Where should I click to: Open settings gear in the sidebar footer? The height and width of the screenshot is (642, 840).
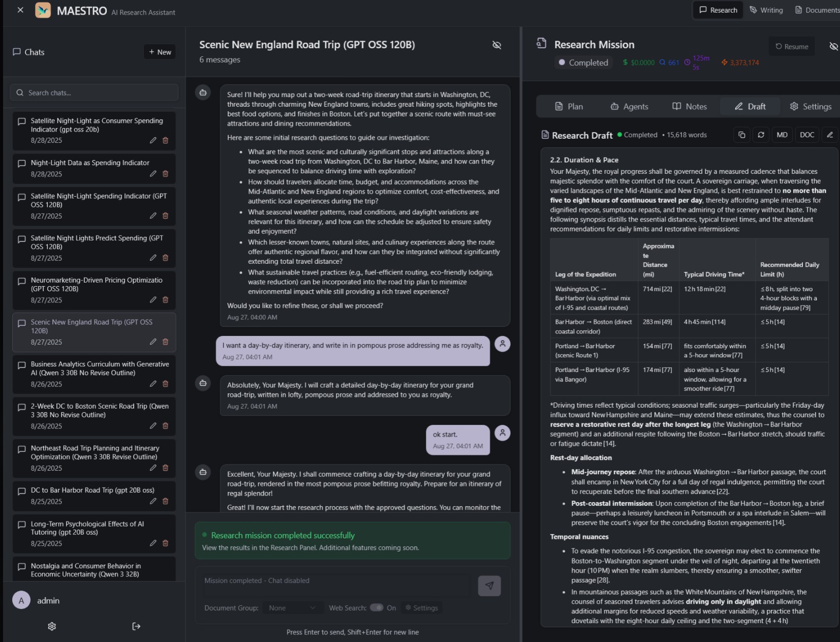[52, 626]
